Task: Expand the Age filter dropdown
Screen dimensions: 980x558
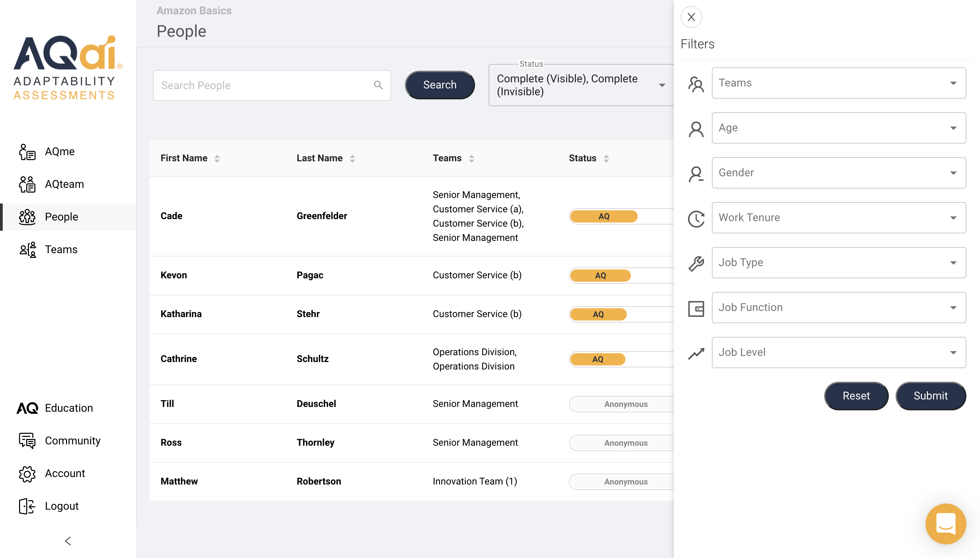Action: pos(838,128)
